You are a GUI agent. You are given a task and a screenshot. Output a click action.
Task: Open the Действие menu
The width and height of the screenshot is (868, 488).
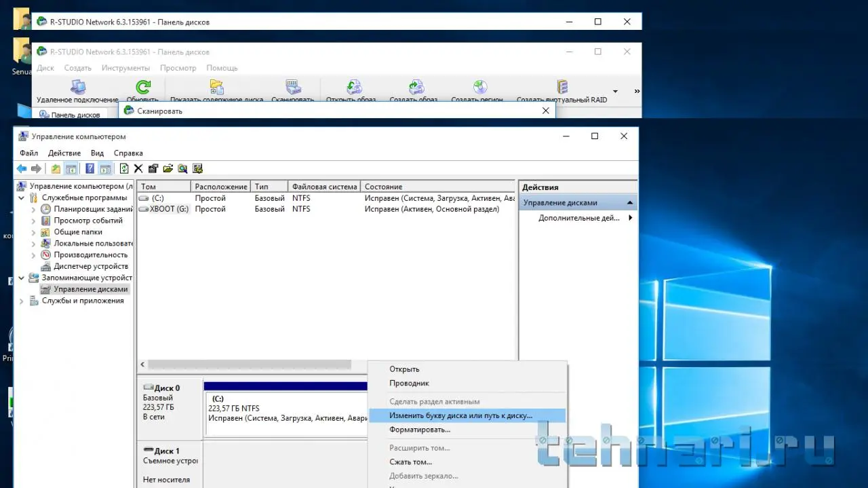pos(64,153)
